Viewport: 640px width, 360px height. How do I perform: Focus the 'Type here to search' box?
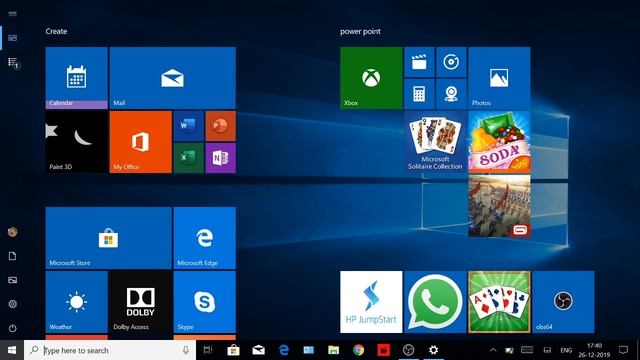click(110, 350)
